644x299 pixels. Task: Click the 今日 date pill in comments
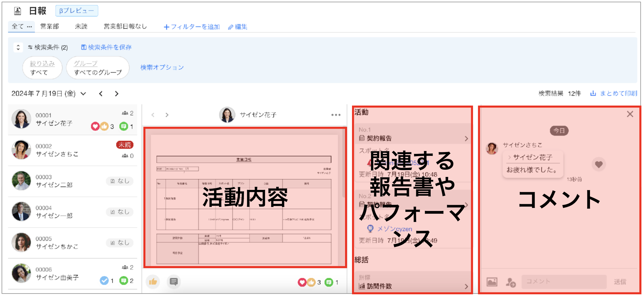(x=559, y=131)
